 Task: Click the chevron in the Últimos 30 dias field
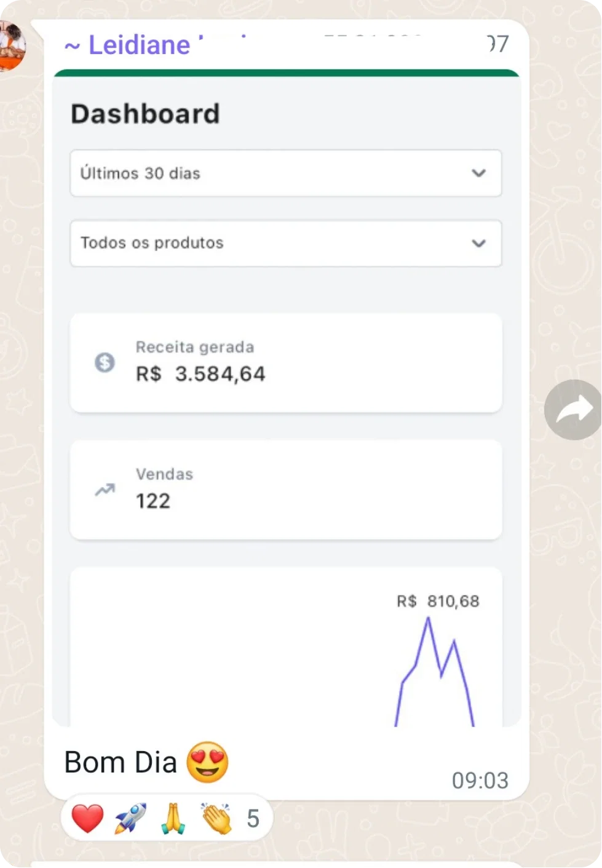coord(478,173)
